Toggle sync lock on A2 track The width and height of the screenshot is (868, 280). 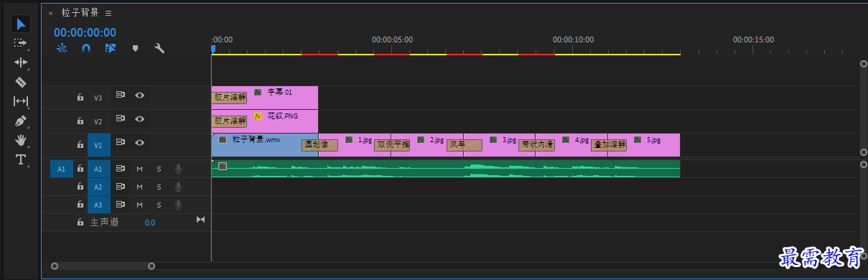tap(121, 187)
